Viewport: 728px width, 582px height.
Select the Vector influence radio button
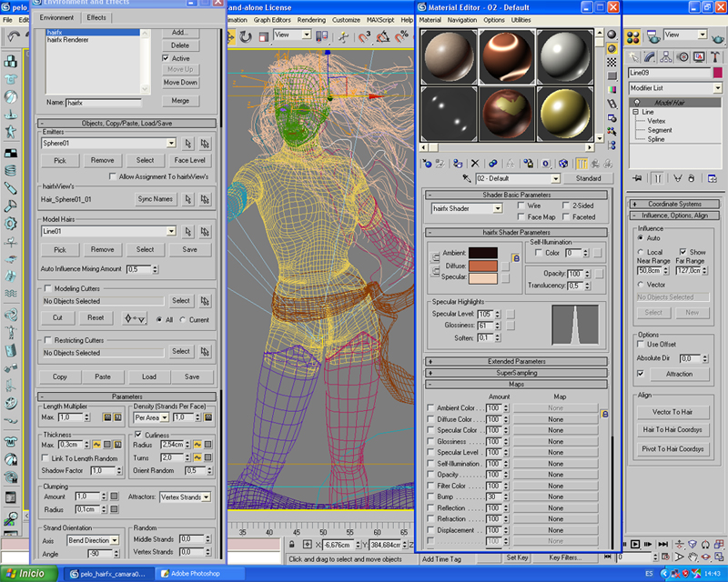[x=641, y=285]
